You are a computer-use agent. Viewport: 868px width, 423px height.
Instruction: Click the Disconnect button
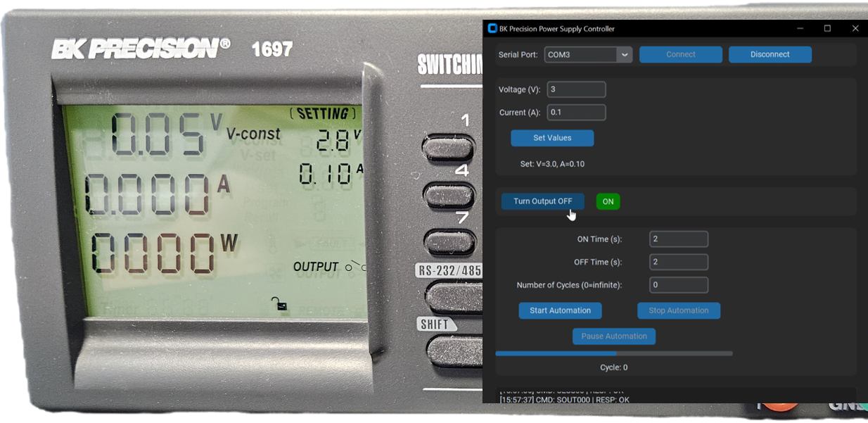coord(770,54)
